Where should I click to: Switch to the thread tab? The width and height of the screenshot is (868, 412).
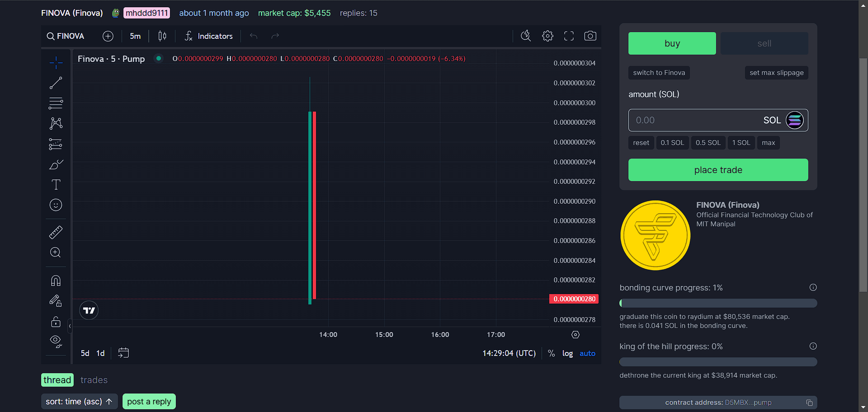[57, 380]
